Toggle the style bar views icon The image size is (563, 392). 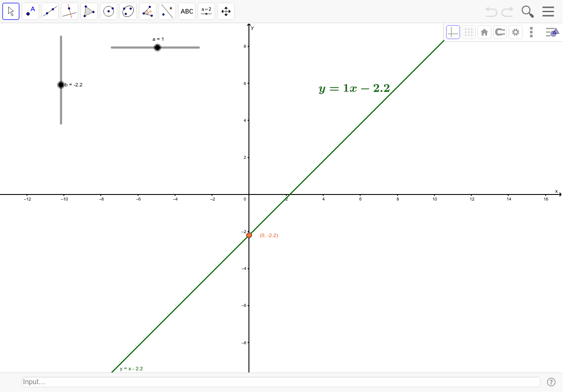tap(552, 32)
